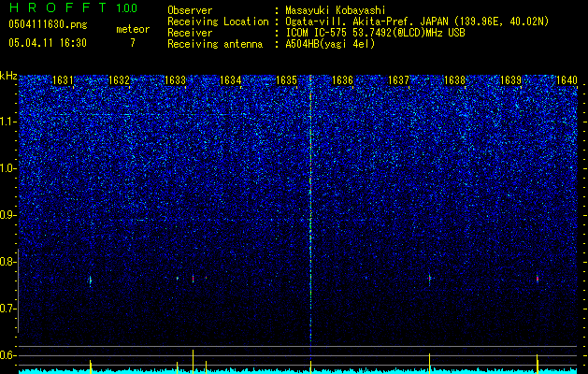The width and height of the screenshot is (588, 374).
Task: Select the Ogata-vill. Akita-Pref. JAPAN location text
Action: click(x=419, y=22)
